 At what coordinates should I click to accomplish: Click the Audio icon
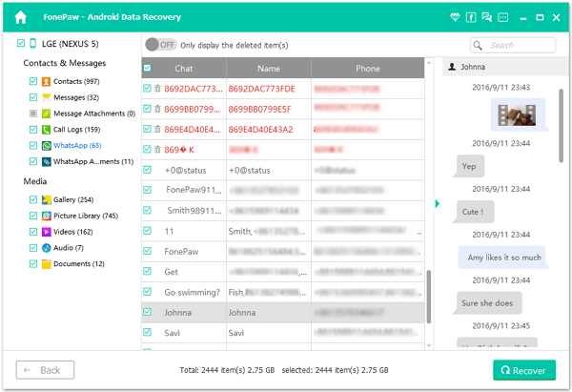[47, 248]
